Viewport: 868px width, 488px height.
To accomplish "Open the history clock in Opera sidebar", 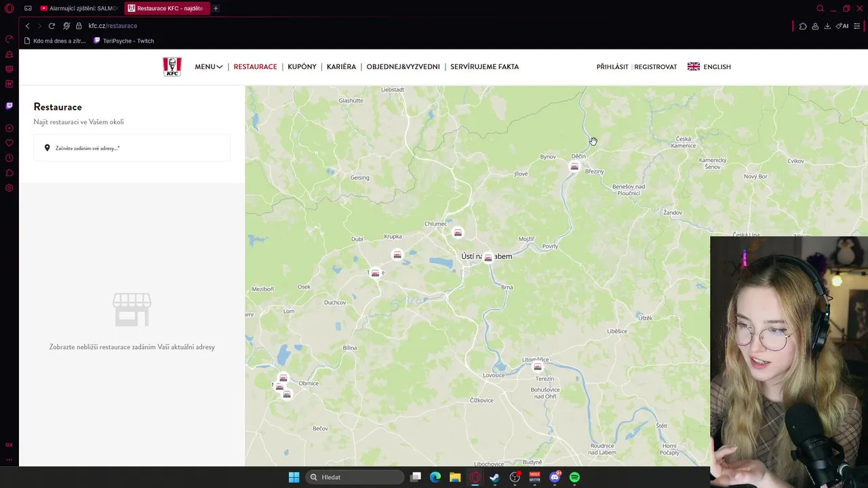I will [x=9, y=158].
